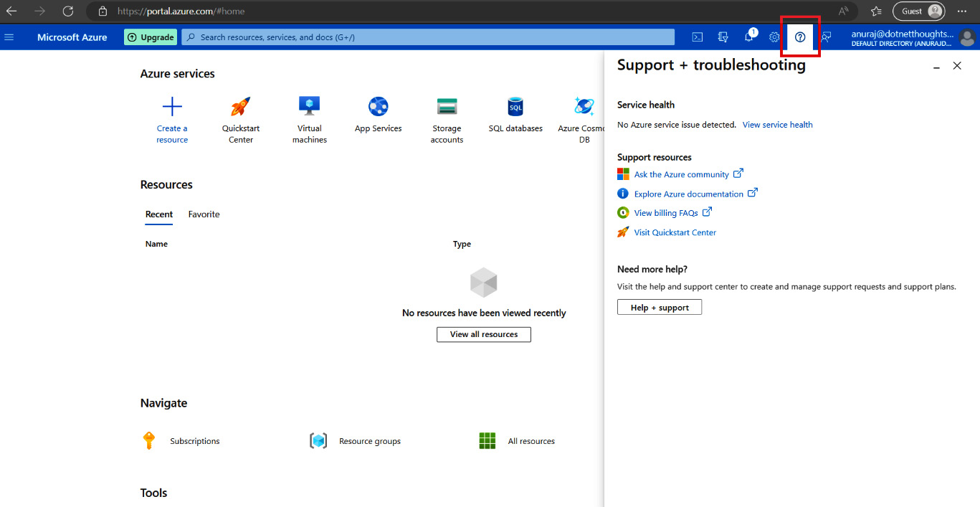Open browser Settings and more ellipsis
Viewport: 980px width, 507px height.
tap(962, 11)
